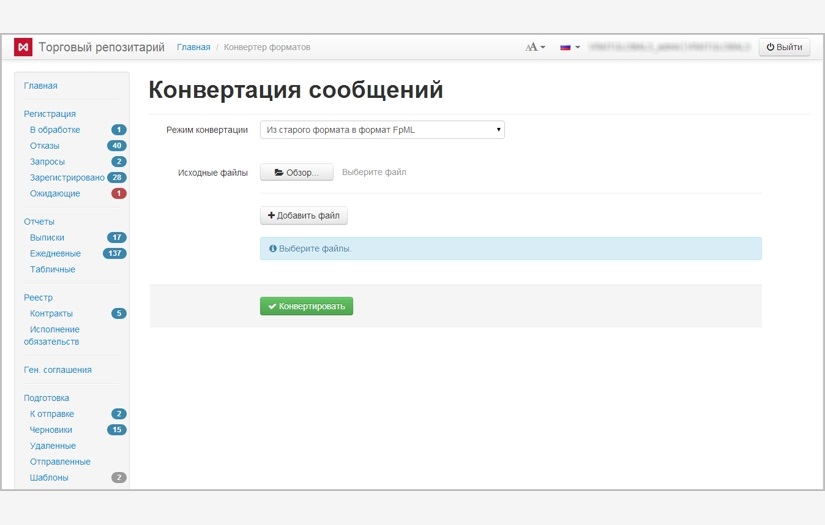
Task: Click the Обзор... browse button
Action: (296, 173)
